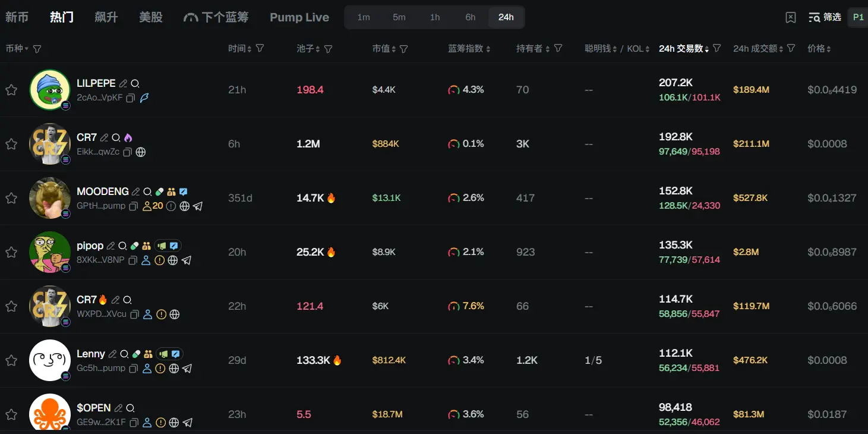Image resolution: width=868 pixels, height=434 pixels.
Task: Click the bookmark-remove icon beside 筛选
Action: (791, 17)
